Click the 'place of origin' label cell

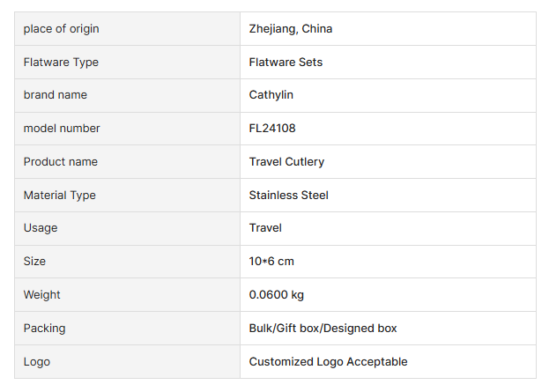tap(61, 29)
